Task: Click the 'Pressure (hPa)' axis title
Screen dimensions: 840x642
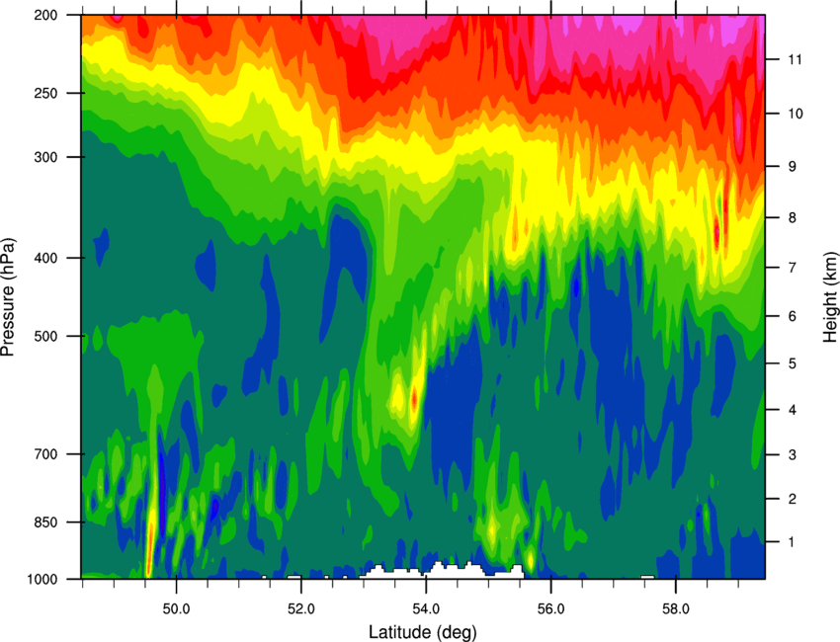Action: (x=8, y=296)
